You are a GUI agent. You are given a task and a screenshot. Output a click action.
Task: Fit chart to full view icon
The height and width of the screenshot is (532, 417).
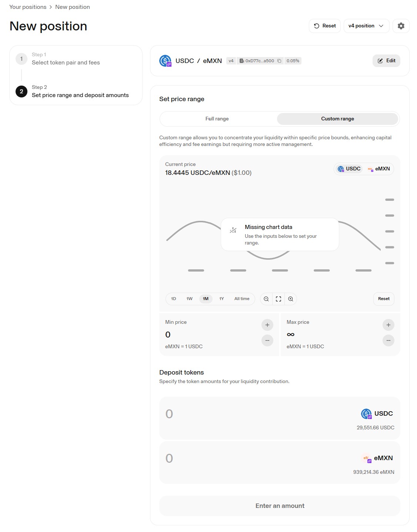tap(278, 299)
